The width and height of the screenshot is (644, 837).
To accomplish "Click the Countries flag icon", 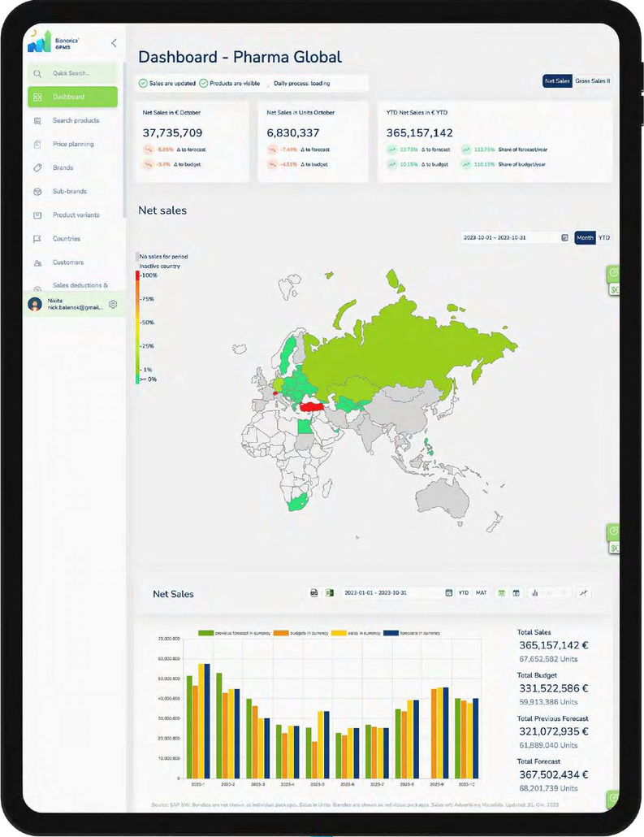I will pos(37,239).
